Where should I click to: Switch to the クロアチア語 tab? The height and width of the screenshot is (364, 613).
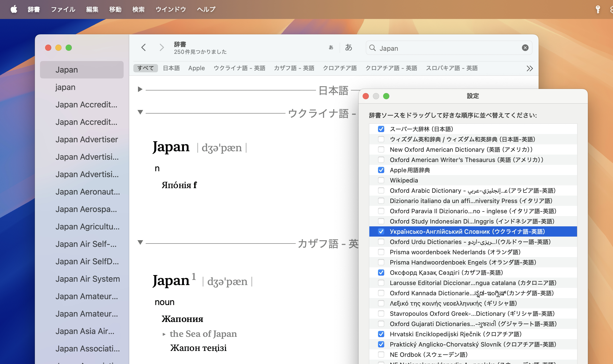pos(340,68)
